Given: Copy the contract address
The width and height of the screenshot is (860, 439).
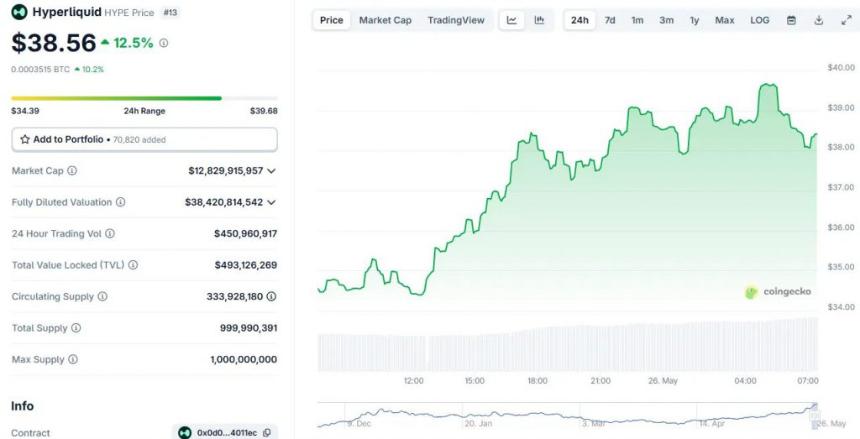Looking at the screenshot, I should 266,433.
